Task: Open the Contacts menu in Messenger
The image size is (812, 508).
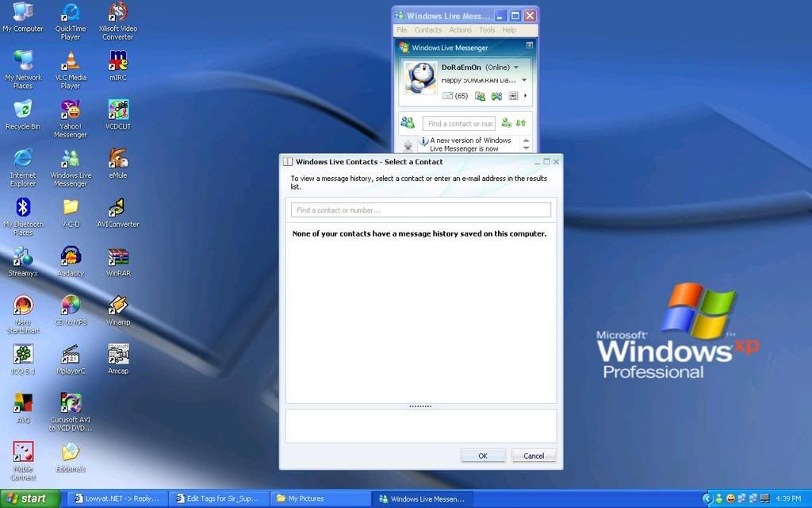Action: [427, 29]
